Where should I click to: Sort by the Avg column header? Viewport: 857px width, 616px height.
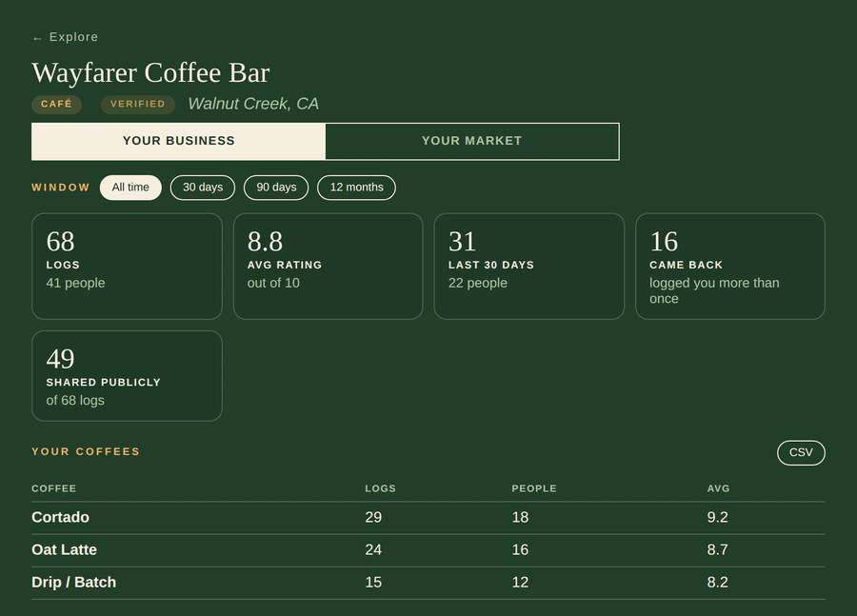click(718, 488)
